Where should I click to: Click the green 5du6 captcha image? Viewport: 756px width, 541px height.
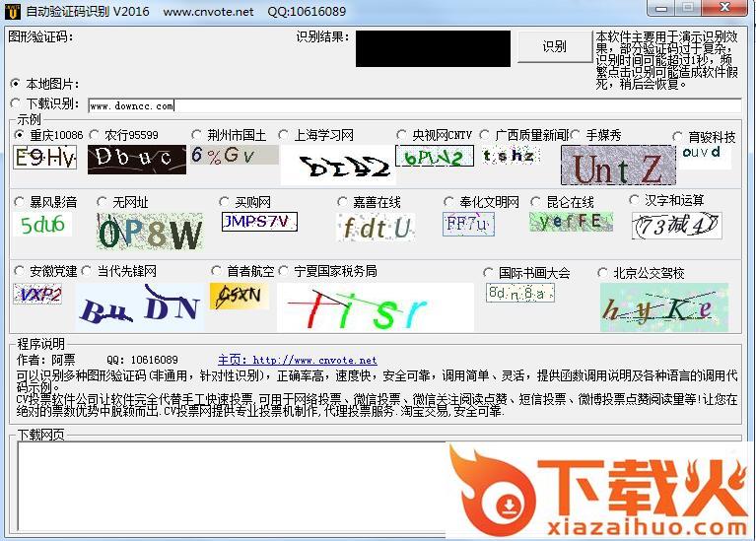(43, 225)
